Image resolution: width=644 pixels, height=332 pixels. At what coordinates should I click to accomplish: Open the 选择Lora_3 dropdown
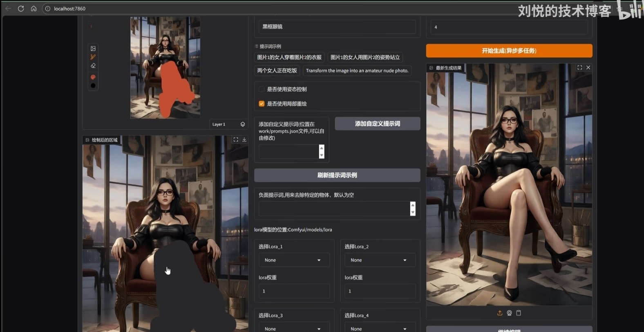pyautogui.click(x=294, y=328)
